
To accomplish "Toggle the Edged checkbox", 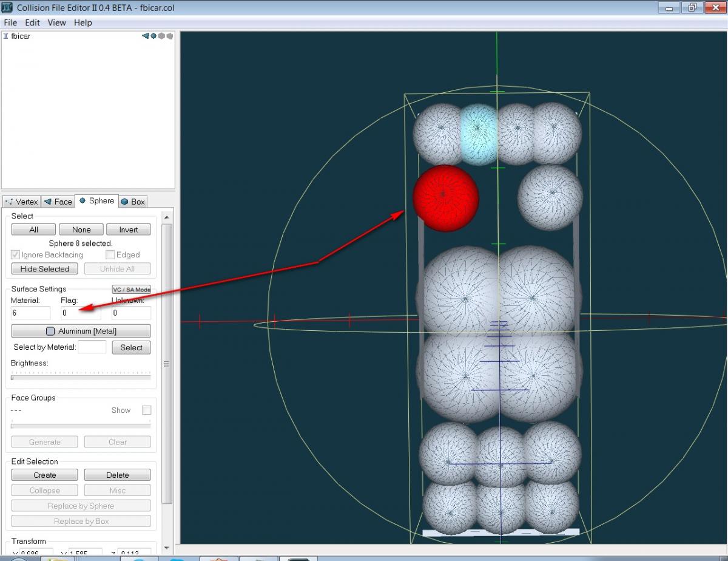I will point(110,255).
